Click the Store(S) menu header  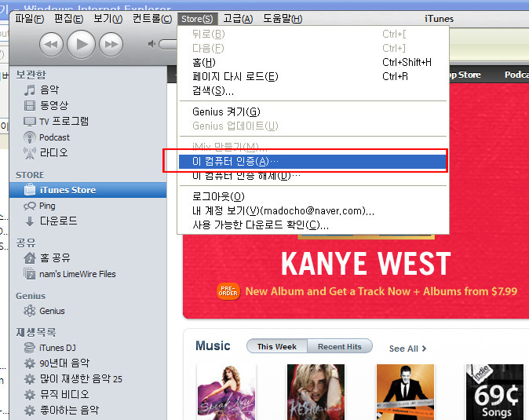click(x=197, y=19)
